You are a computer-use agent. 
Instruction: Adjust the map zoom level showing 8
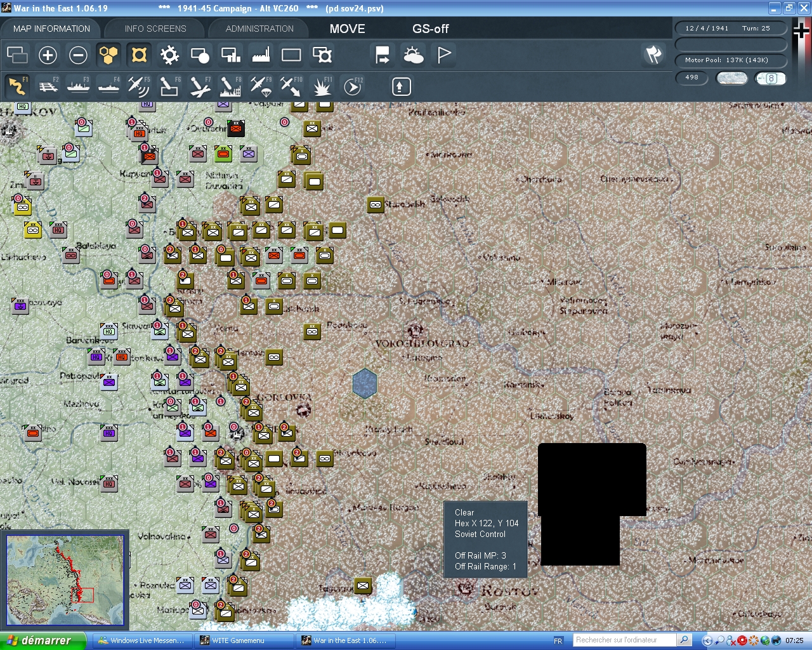[x=771, y=78]
